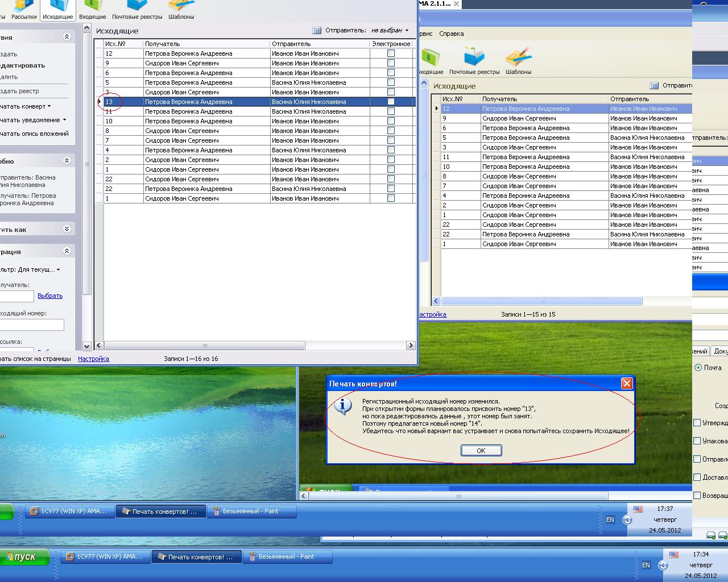Open the Справка menu
Viewport: 728px width, 582px height.
[x=451, y=34]
